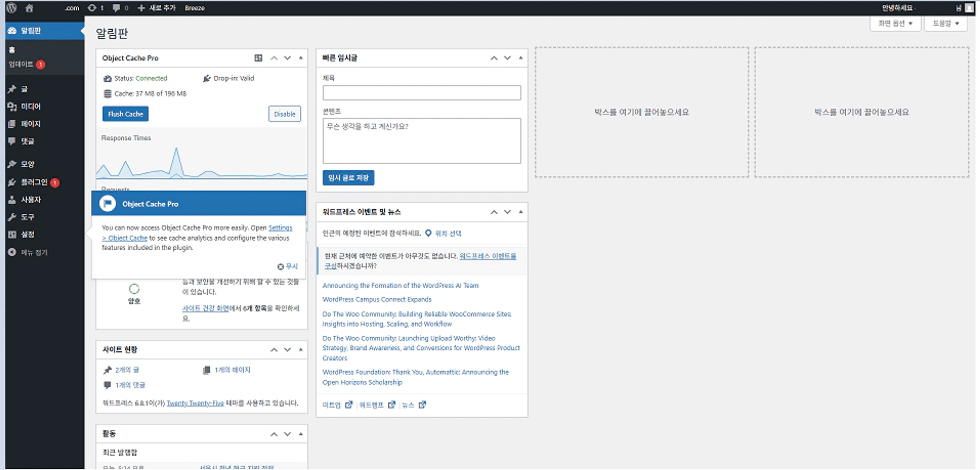The height and width of the screenshot is (470, 980).
Task: Click the 뉴스 external link
Action: pos(414,405)
